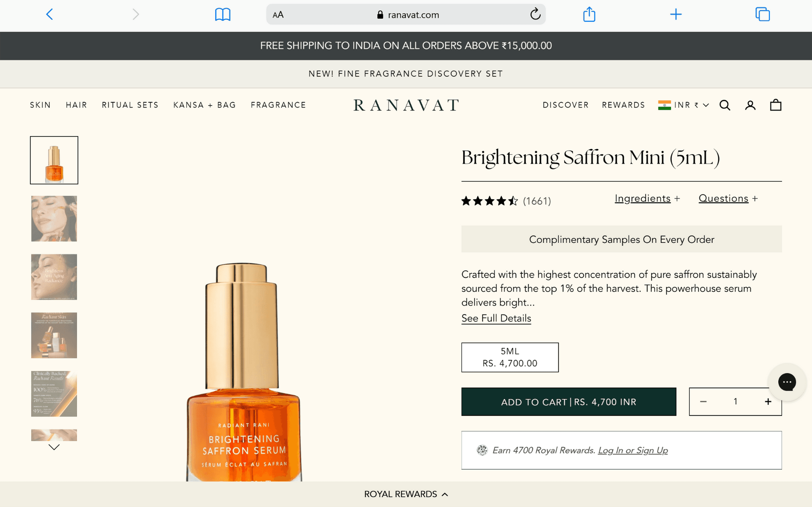Open the SKIN menu

click(x=40, y=105)
